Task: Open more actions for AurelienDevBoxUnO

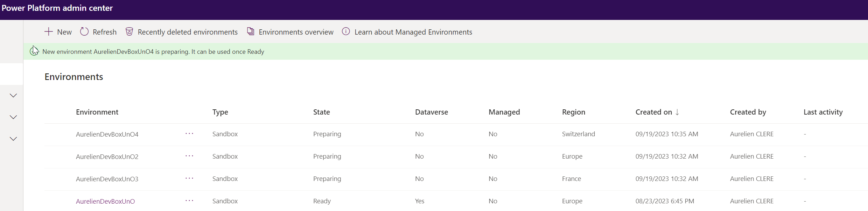Action: click(189, 201)
